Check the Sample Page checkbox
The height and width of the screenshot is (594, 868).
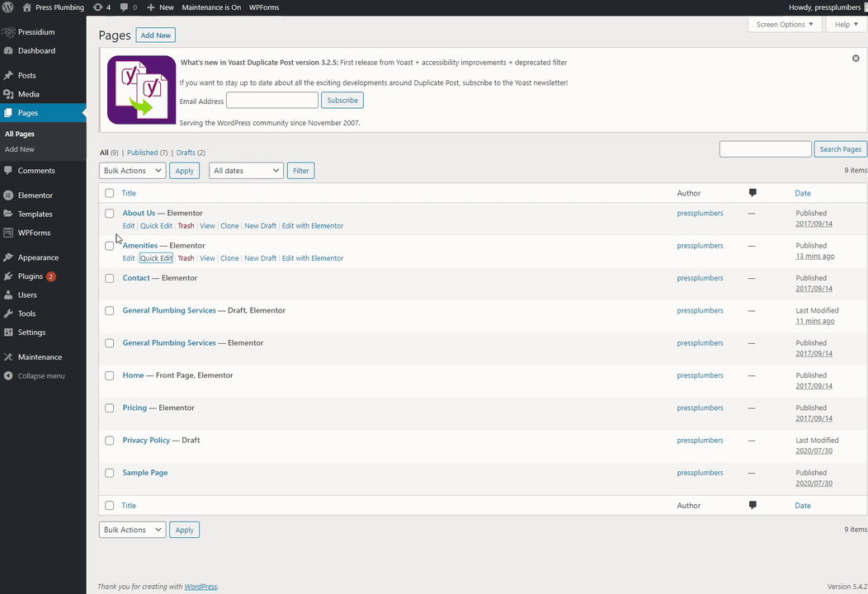click(110, 473)
